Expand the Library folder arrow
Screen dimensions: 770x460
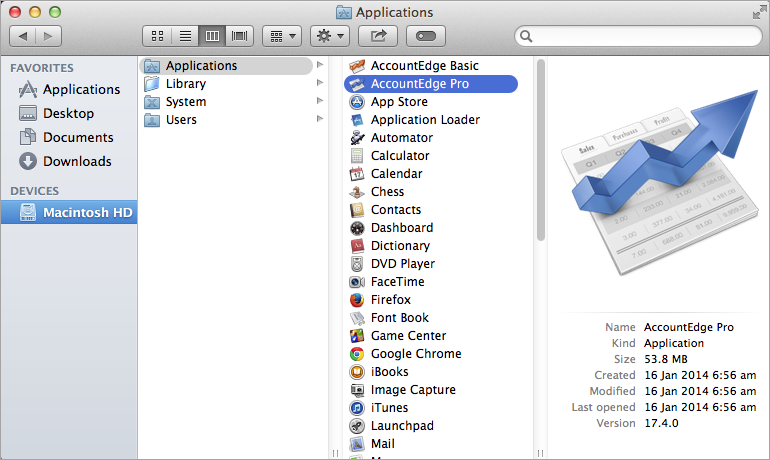pyautogui.click(x=320, y=84)
